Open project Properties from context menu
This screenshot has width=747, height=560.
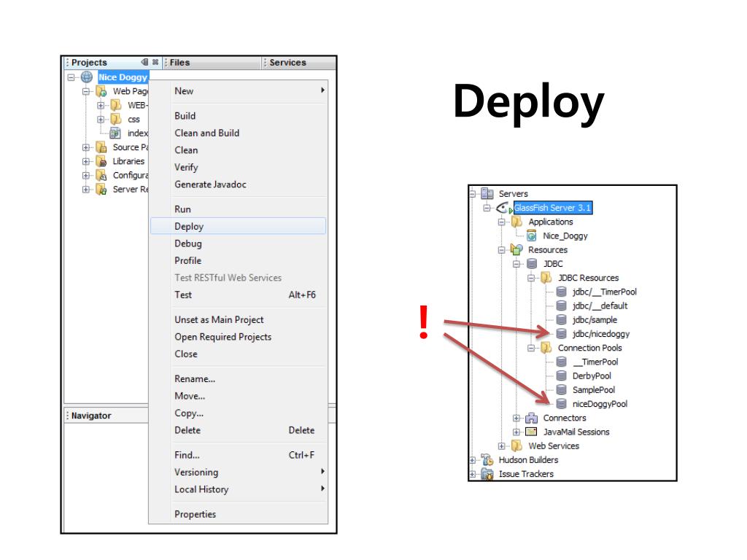tap(239, 514)
